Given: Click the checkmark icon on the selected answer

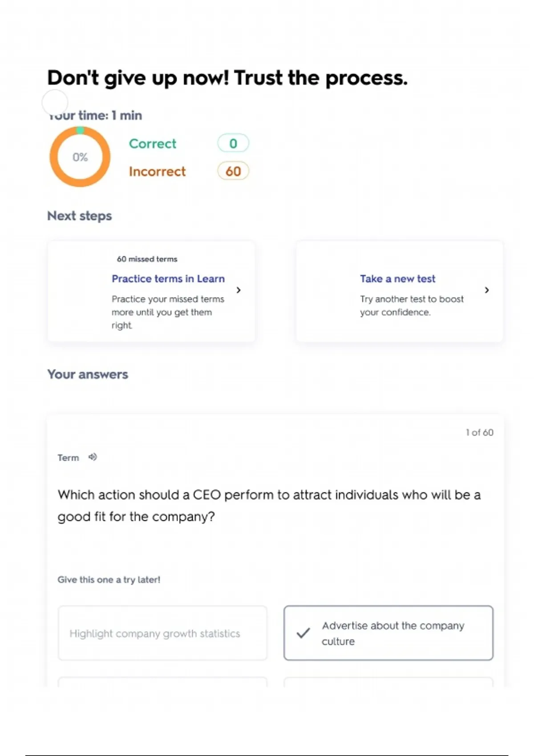Looking at the screenshot, I should pyautogui.click(x=303, y=633).
